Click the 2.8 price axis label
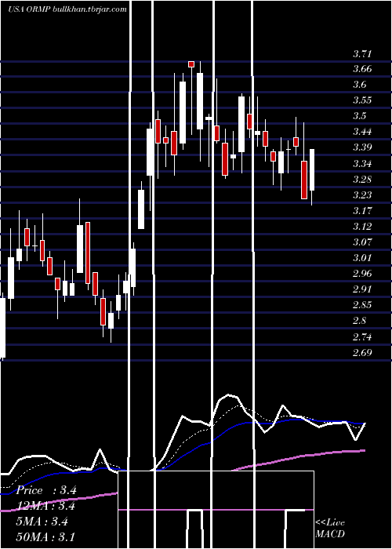Screen dimensions: 392x549 pos(359,320)
